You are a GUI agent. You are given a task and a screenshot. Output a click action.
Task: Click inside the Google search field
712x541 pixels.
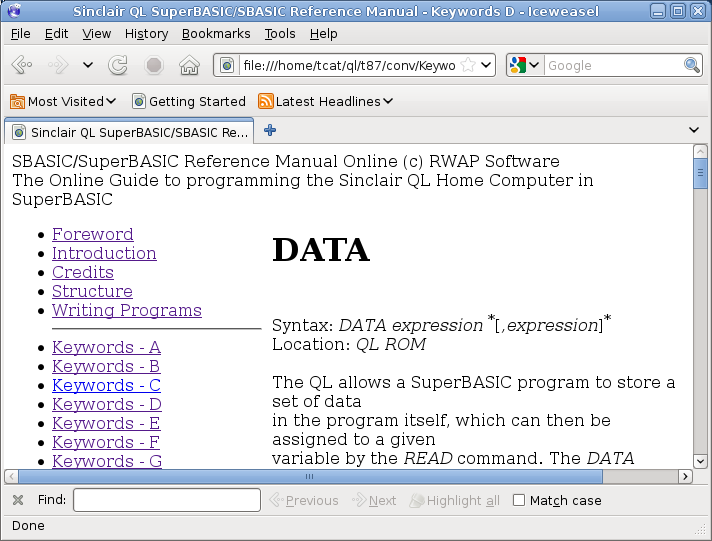[614, 65]
